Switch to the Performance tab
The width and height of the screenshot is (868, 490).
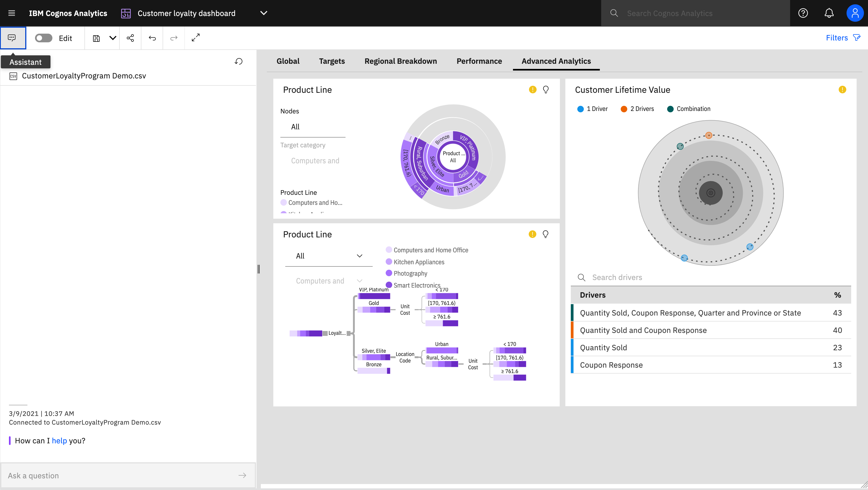point(479,61)
